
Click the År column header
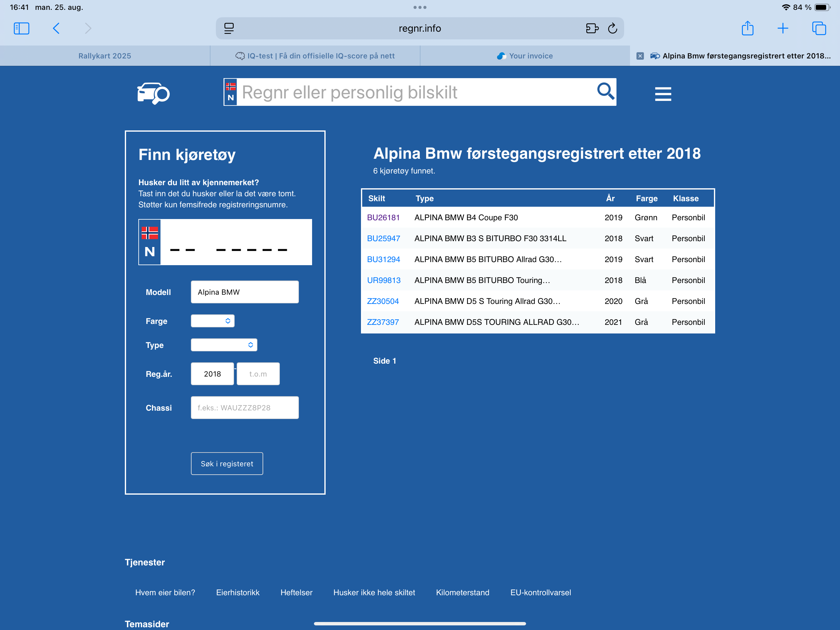click(x=610, y=198)
